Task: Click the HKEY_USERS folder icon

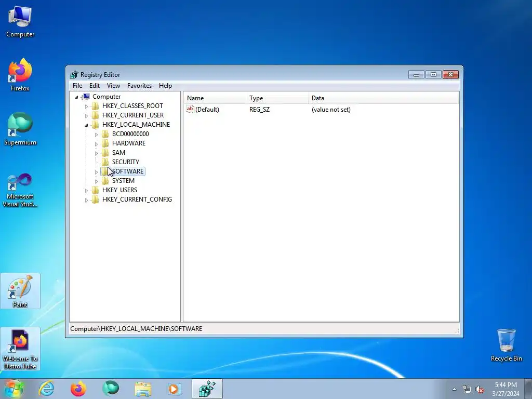Action: click(96, 190)
